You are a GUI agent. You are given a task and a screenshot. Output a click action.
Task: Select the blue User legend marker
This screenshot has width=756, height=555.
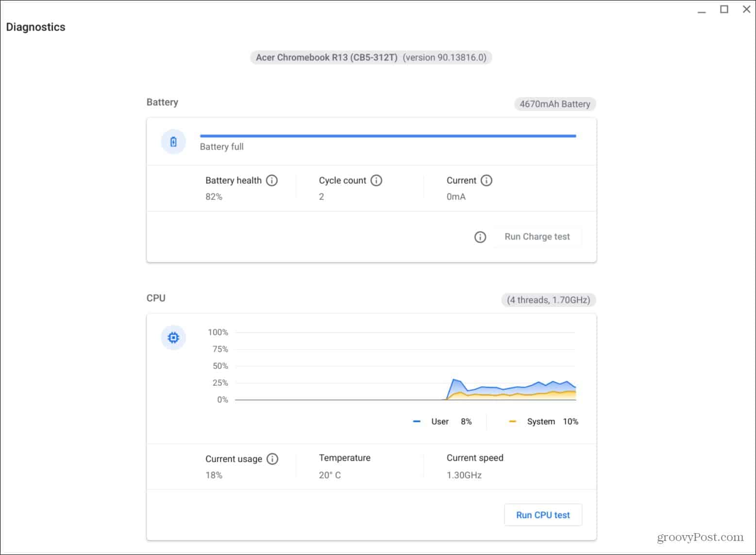tap(417, 422)
